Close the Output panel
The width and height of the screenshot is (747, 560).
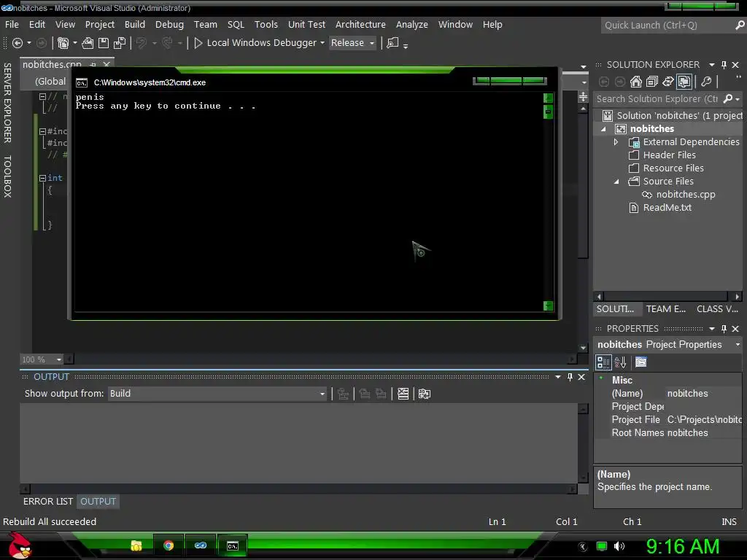click(581, 377)
